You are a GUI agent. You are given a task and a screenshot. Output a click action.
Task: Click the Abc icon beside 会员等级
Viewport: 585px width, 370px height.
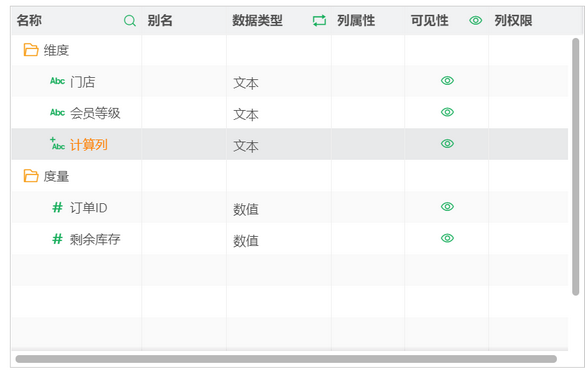(x=57, y=112)
